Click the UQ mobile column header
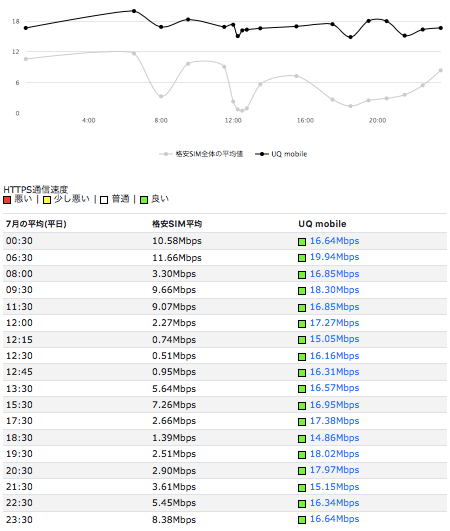450x531 pixels. pos(322,224)
